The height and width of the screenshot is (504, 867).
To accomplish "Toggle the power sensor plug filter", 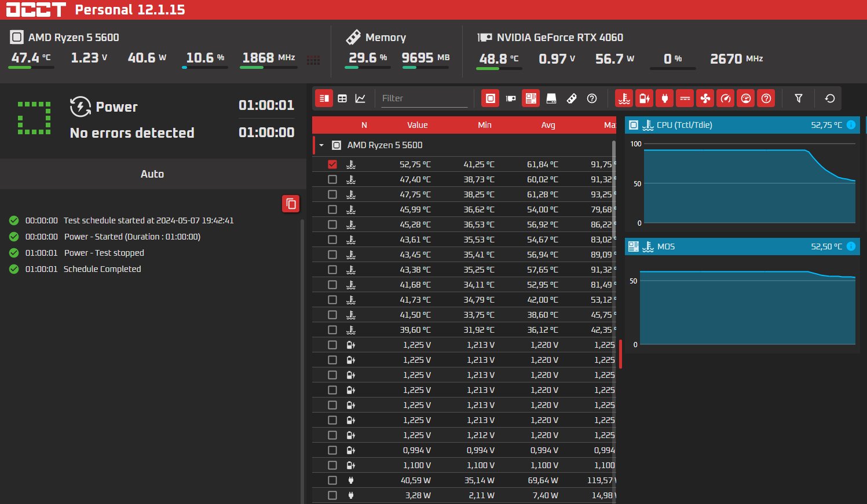I will (664, 98).
